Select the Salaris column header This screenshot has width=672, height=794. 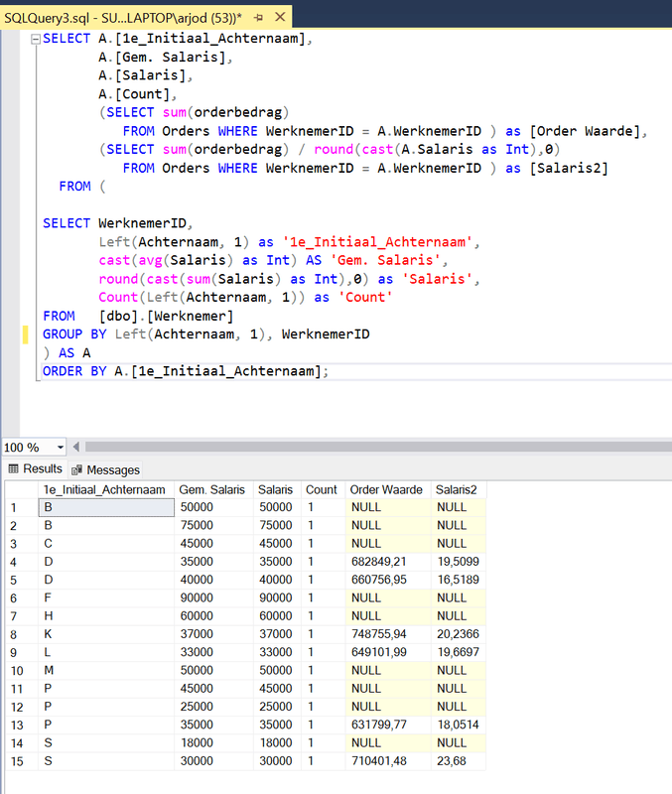click(277, 489)
